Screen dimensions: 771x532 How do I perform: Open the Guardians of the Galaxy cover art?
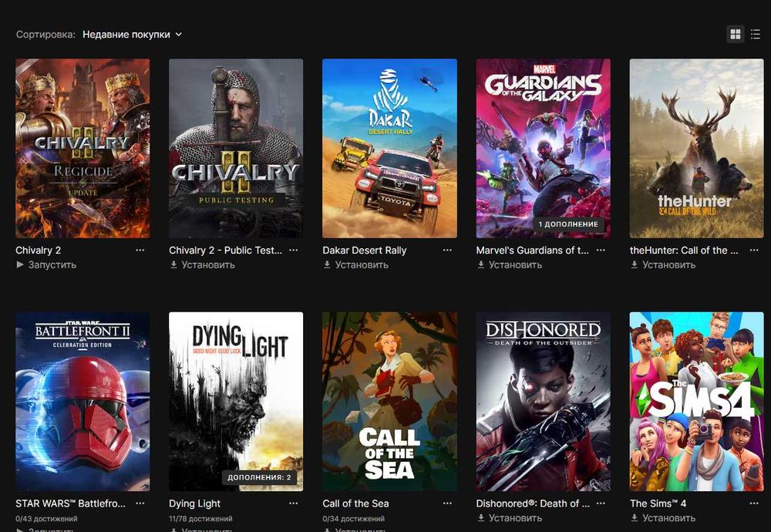tap(544, 149)
